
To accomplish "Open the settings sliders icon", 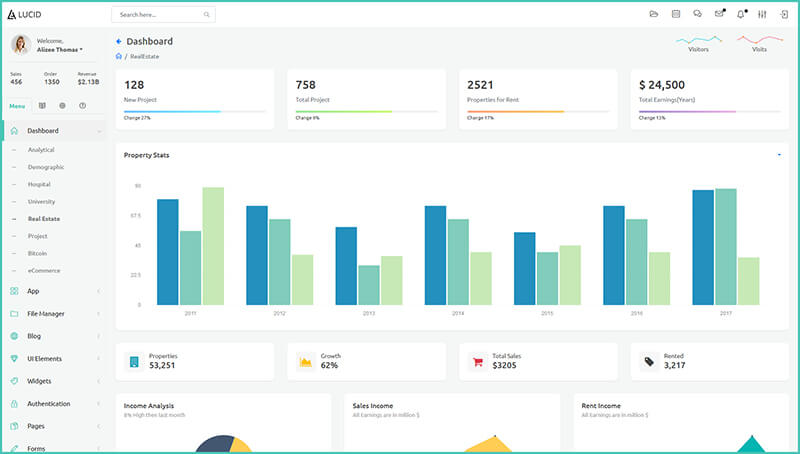I will coord(762,14).
